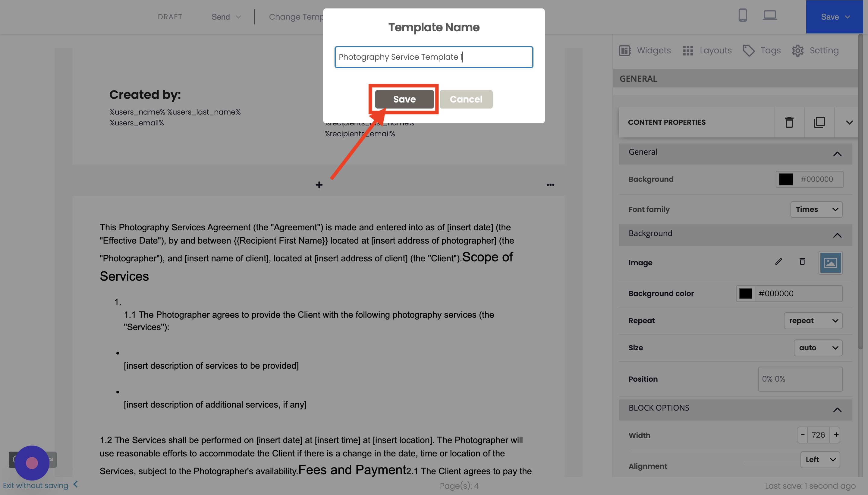Cancel the Template Name dialog
The image size is (868, 495).
click(x=466, y=99)
